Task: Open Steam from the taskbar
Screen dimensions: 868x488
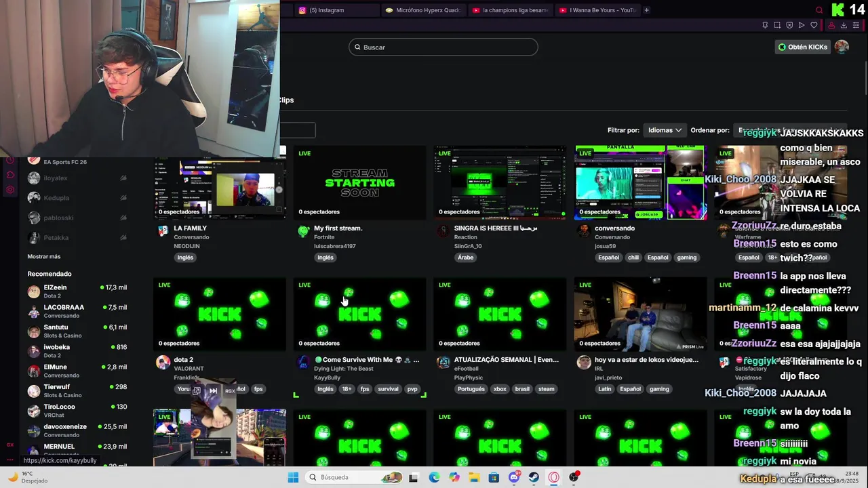Action: 534,477
